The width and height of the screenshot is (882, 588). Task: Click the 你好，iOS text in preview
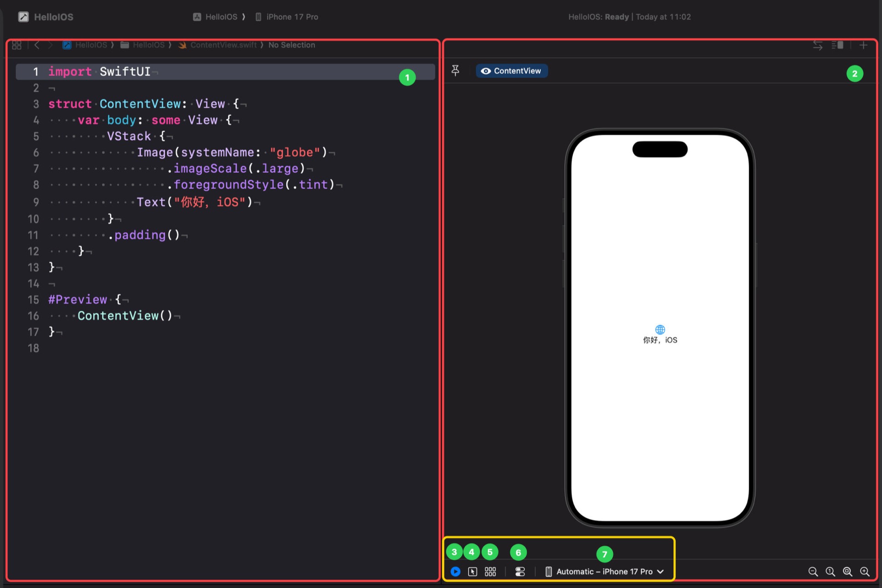660,340
